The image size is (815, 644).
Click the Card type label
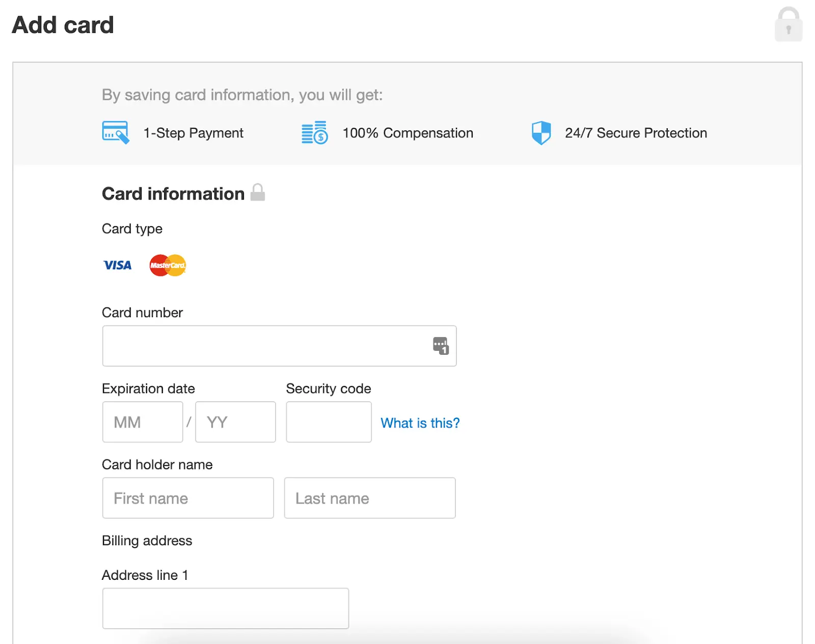pos(132,229)
